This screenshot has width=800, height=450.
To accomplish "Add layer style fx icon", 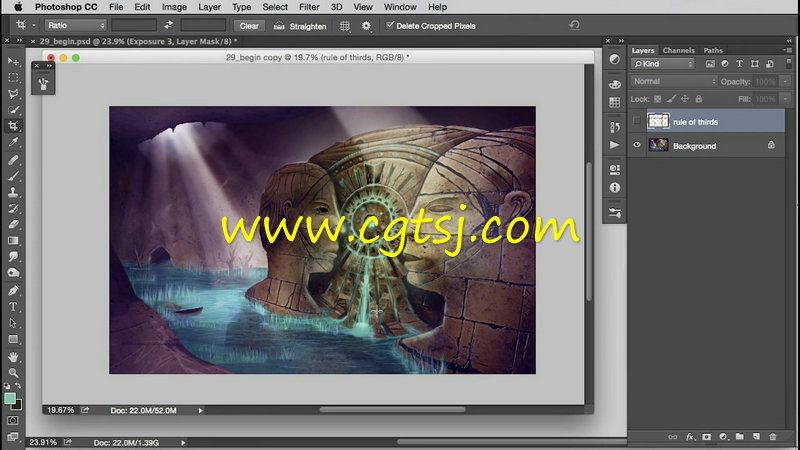I will pyautogui.click(x=690, y=437).
